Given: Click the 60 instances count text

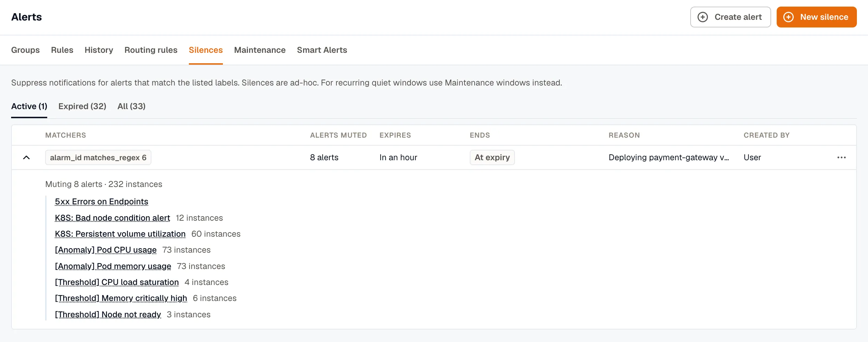Looking at the screenshot, I should (x=216, y=234).
